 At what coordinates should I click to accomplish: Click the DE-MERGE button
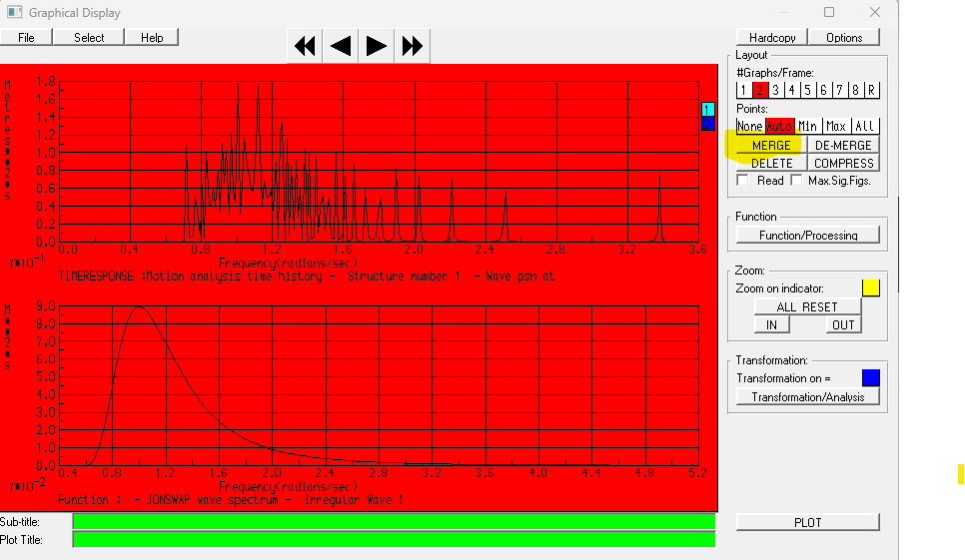843,145
